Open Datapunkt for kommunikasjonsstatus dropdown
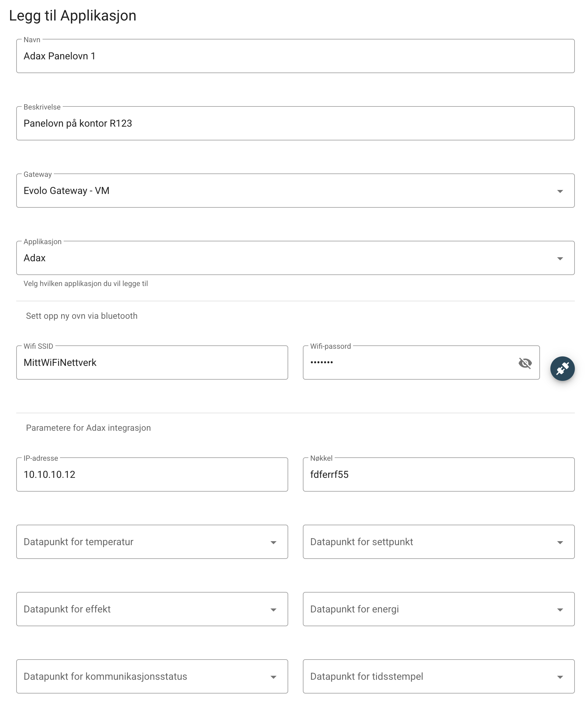 click(x=152, y=676)
